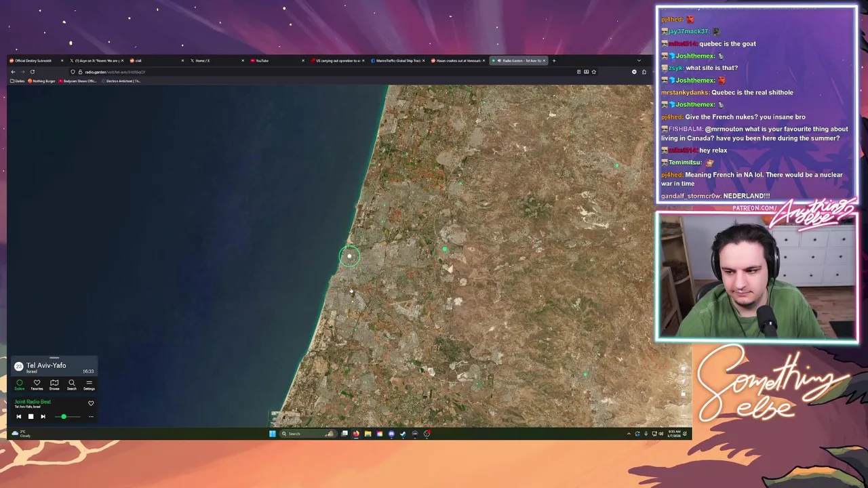Bookmark this page with the star icon

[594, 72]
